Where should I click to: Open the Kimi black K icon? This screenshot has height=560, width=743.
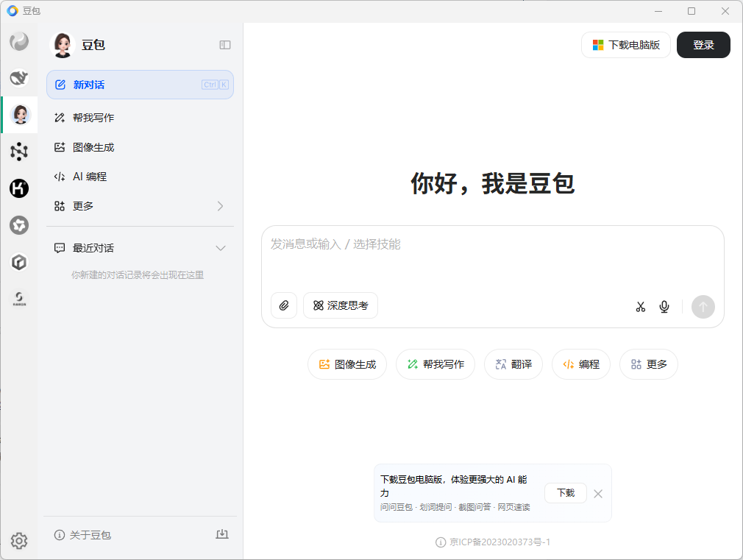tap(19, 188)
